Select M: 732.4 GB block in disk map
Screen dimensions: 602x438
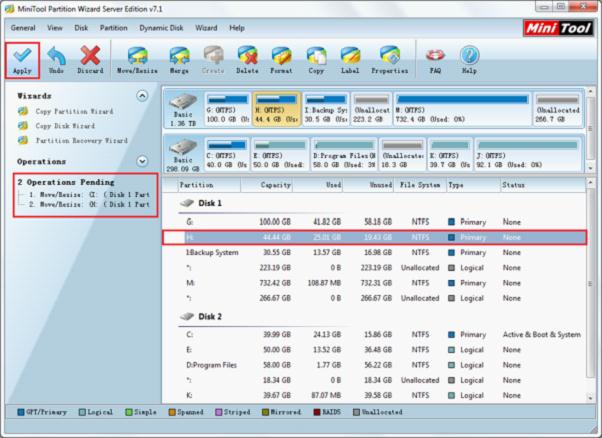pos(463,109)
